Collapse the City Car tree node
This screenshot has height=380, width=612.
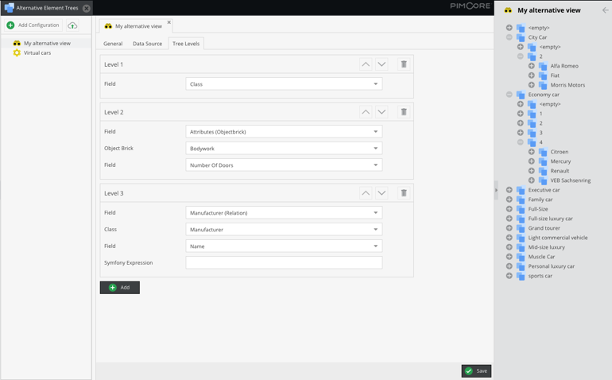tap(509, 37)
